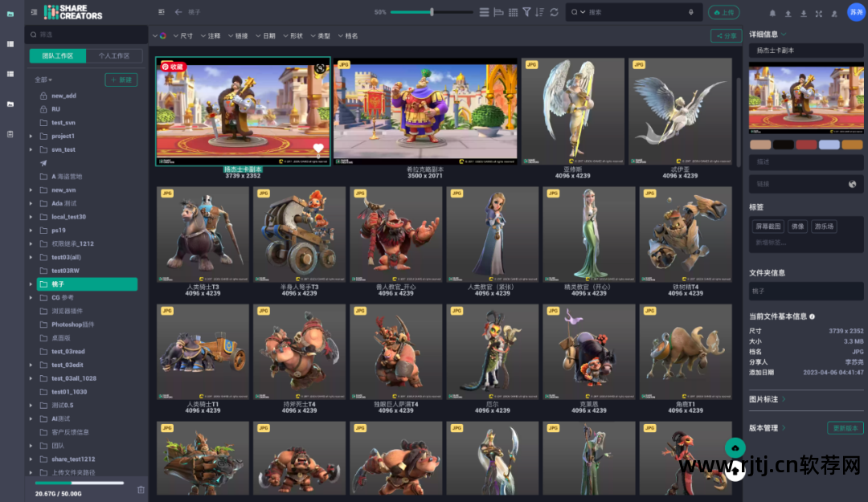Switch to the 个人工作区 tab
This screenshot has width=868, height=502.
[114, 56]
